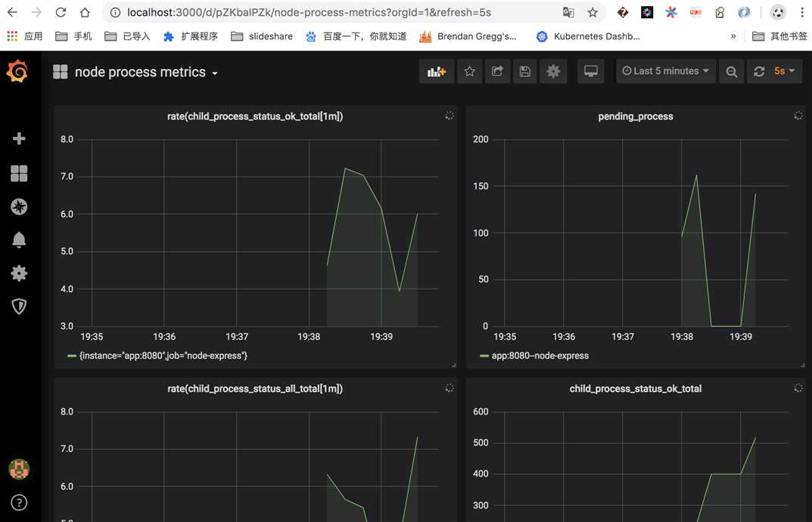The image size is (812, 522).
Task: Open the Create plus menu in sidebar
Action: [x=19, y=138]
